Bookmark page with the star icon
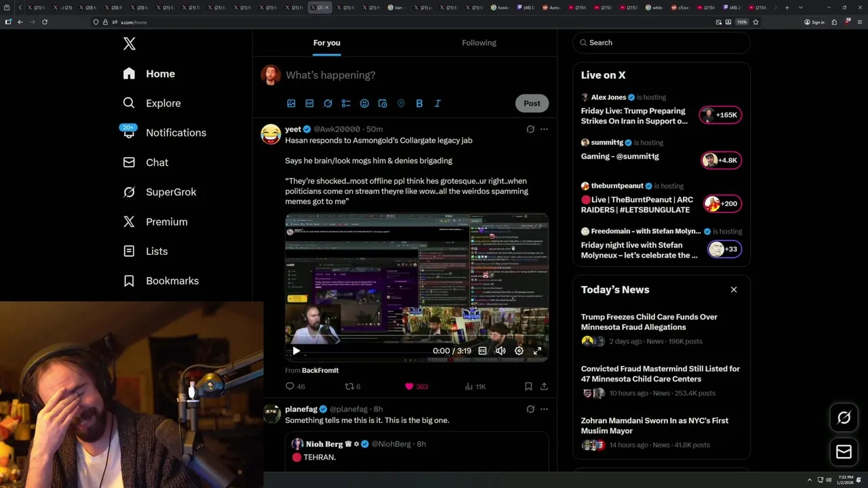This screenshot has height=488, width=868. (x=755, y=22)
